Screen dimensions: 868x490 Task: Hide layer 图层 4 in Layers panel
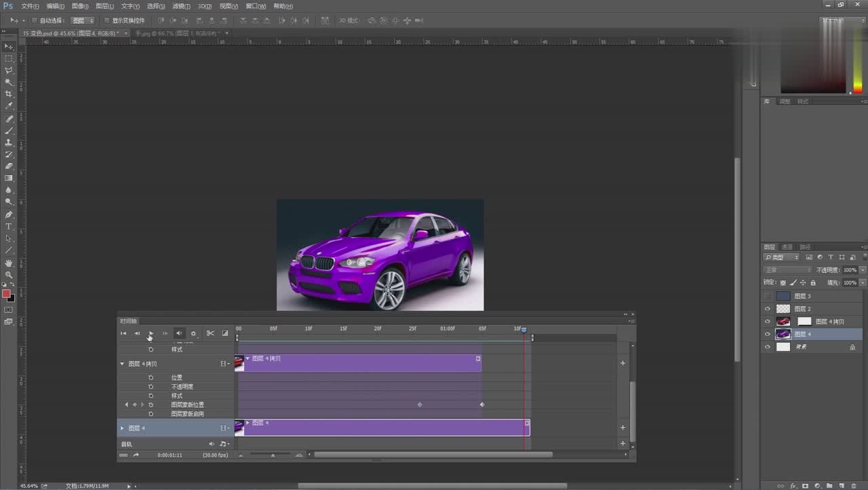[x=768, y=334]
